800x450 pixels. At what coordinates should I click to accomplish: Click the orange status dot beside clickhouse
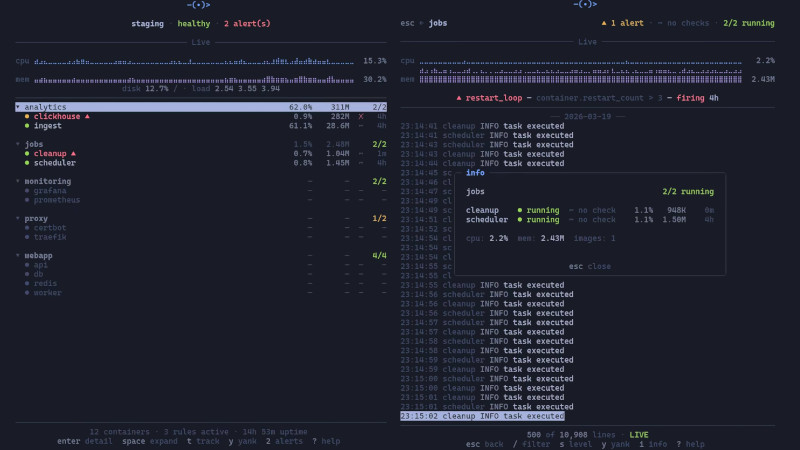pyautogui.click(x=27, y=117)
